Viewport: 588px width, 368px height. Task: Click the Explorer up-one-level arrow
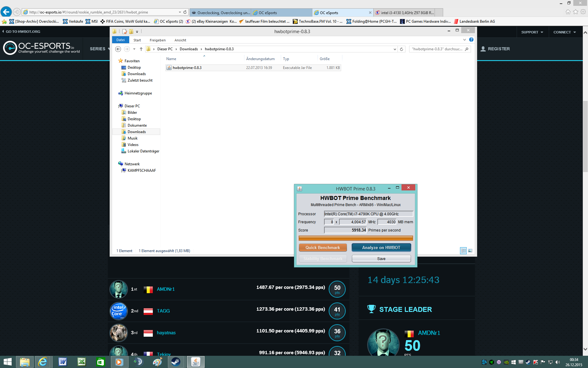(141, 49)
